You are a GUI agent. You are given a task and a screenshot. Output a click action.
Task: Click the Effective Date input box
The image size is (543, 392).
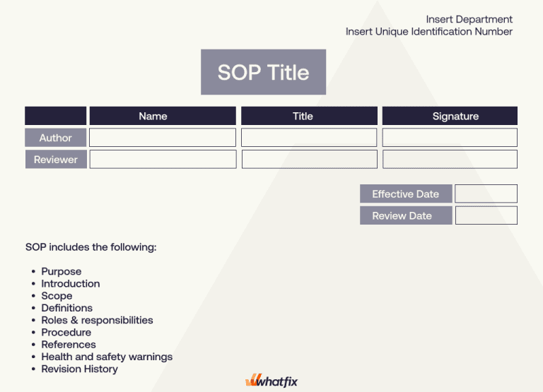(486, 194)
